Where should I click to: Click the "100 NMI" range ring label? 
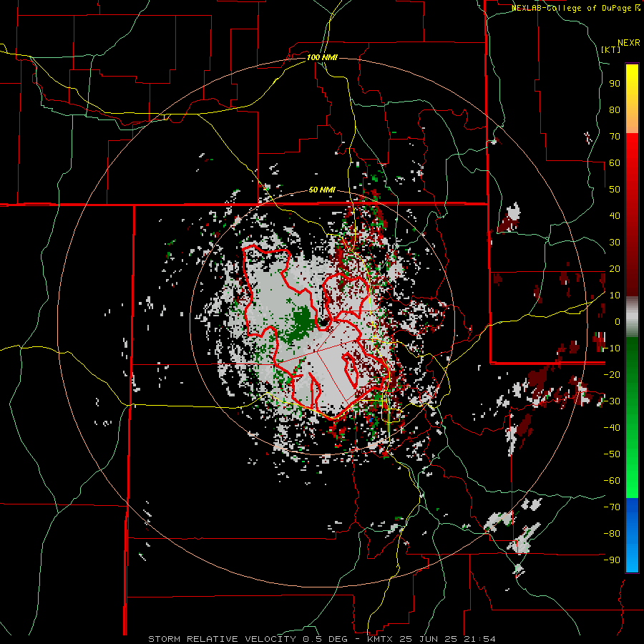[x=322, y=57]
